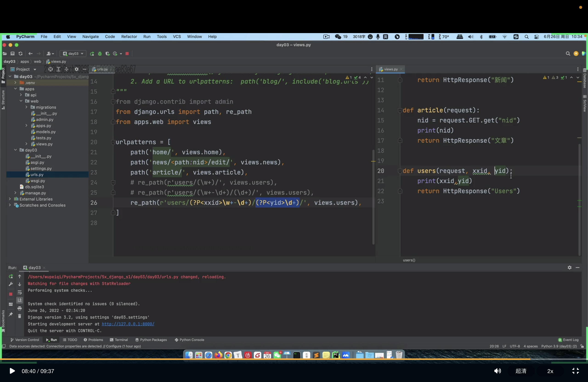Collapse the apps folder

15,89
